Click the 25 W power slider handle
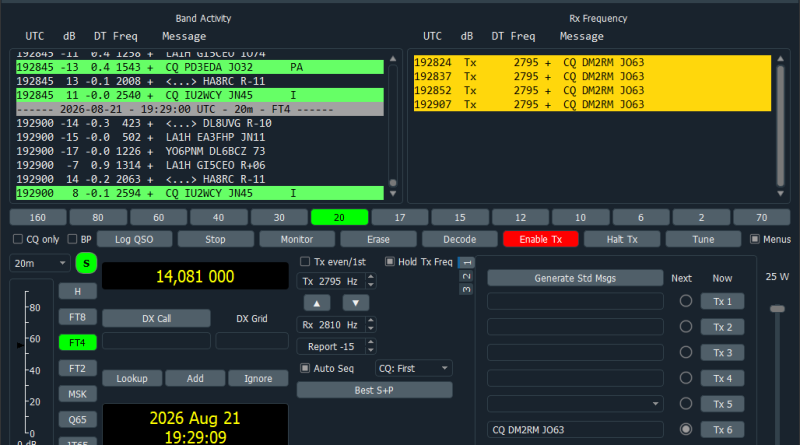 coord(777,309)
